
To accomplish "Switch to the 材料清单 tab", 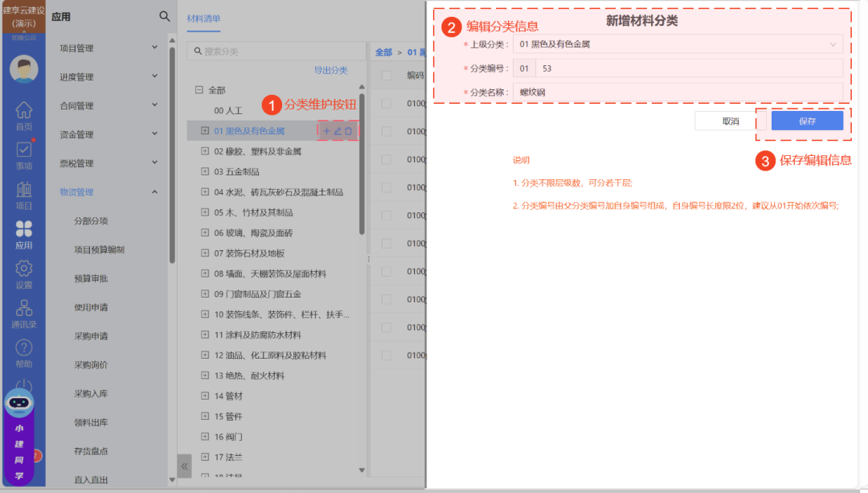I will [x=203, y=18].
